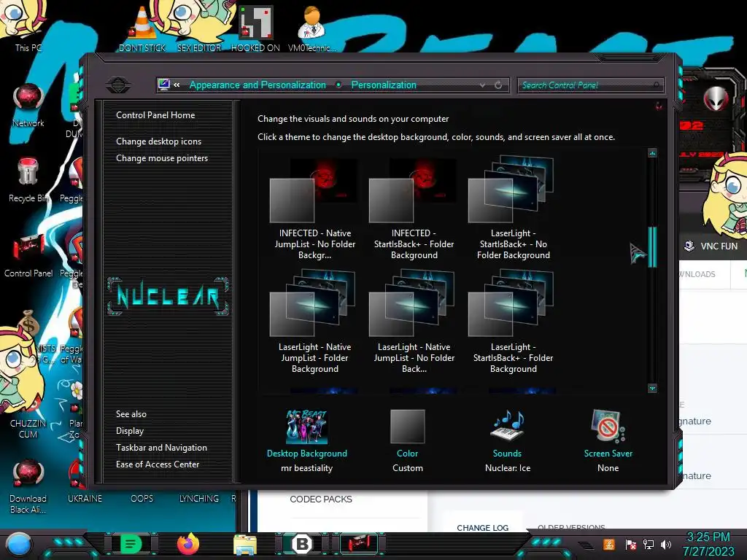Open the Display link under See also

tap(130, 431)
